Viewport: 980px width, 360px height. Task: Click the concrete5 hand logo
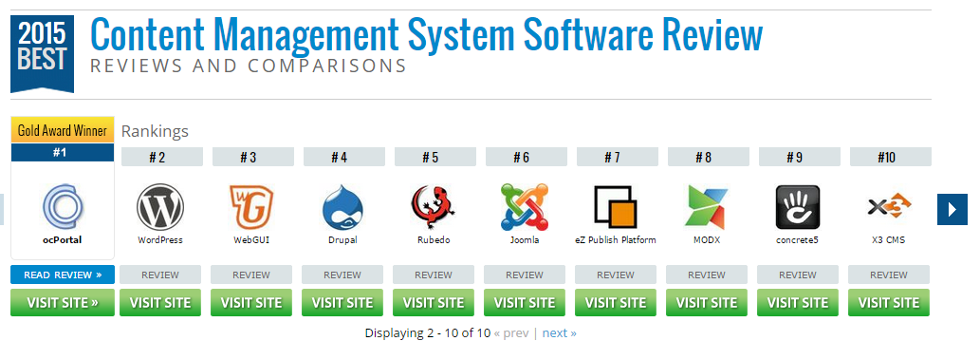pos(798,207)
